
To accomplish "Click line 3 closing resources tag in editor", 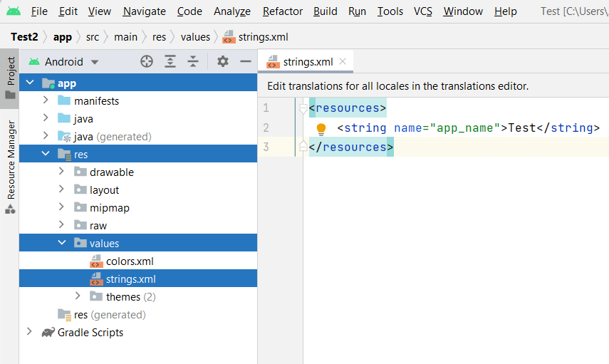I will (351, 147).
